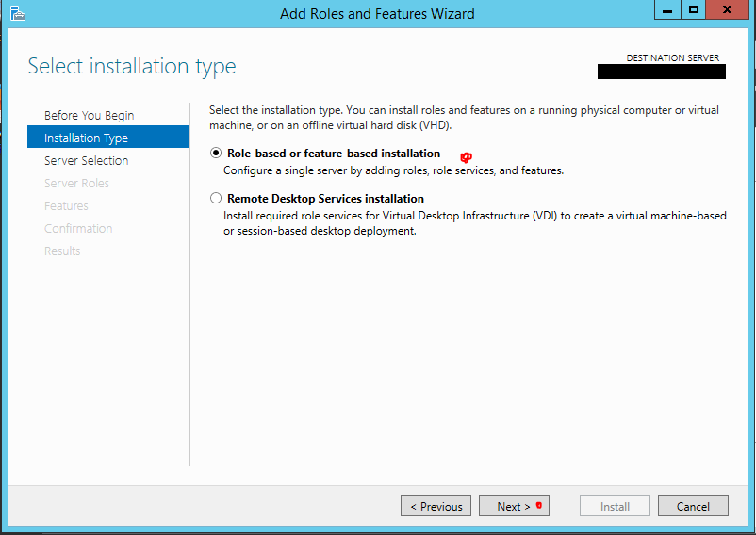Click the red marker beside Role-based installation
The image size is (756, 535).
[x=466, y=157]
